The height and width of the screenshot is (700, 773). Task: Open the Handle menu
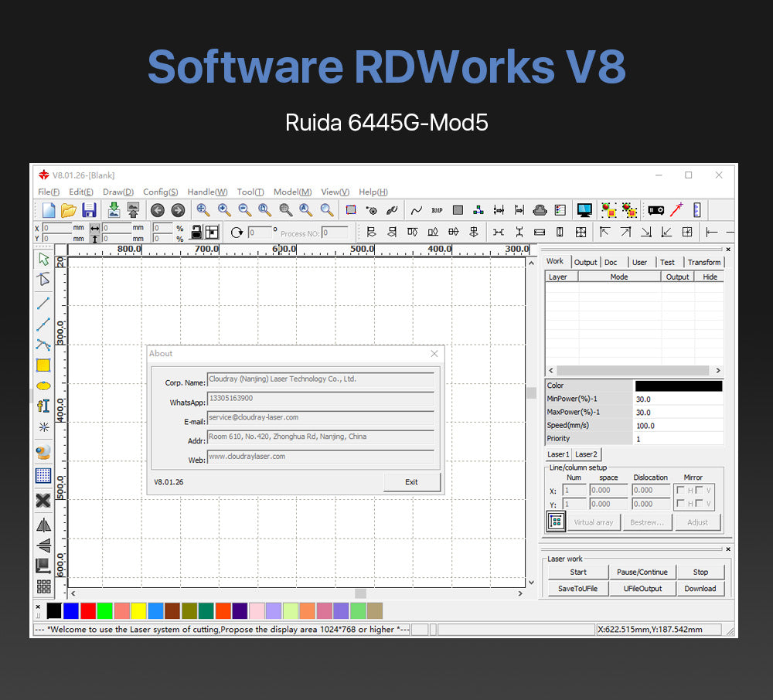[x=207, y=192]
